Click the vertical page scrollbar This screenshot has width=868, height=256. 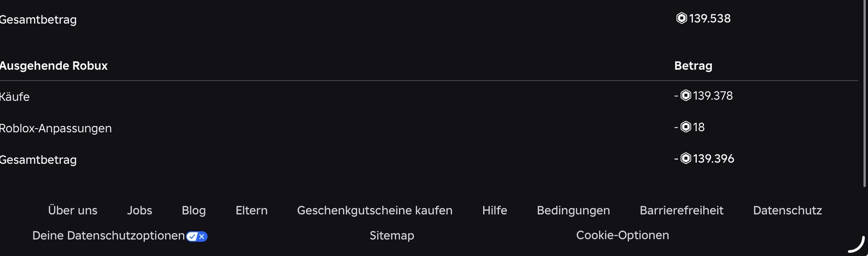865,93
